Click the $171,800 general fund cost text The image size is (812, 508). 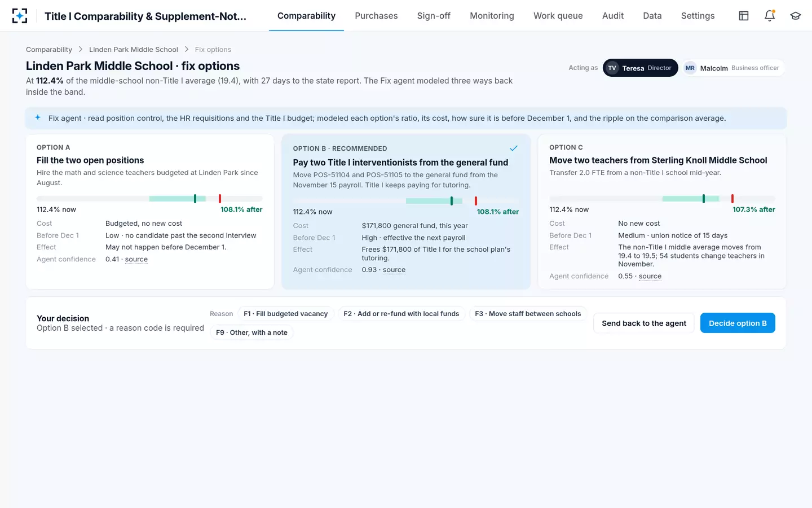tap(415, 226)
